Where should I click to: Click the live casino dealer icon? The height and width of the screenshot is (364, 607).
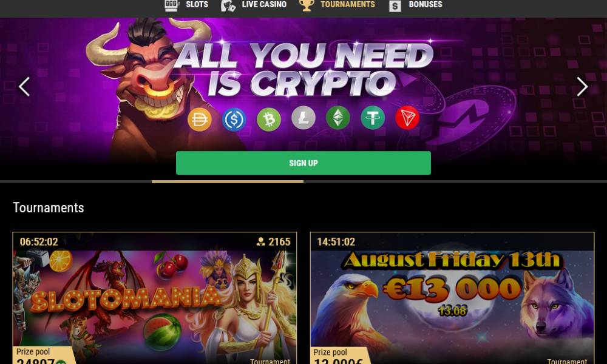(228, 5)
